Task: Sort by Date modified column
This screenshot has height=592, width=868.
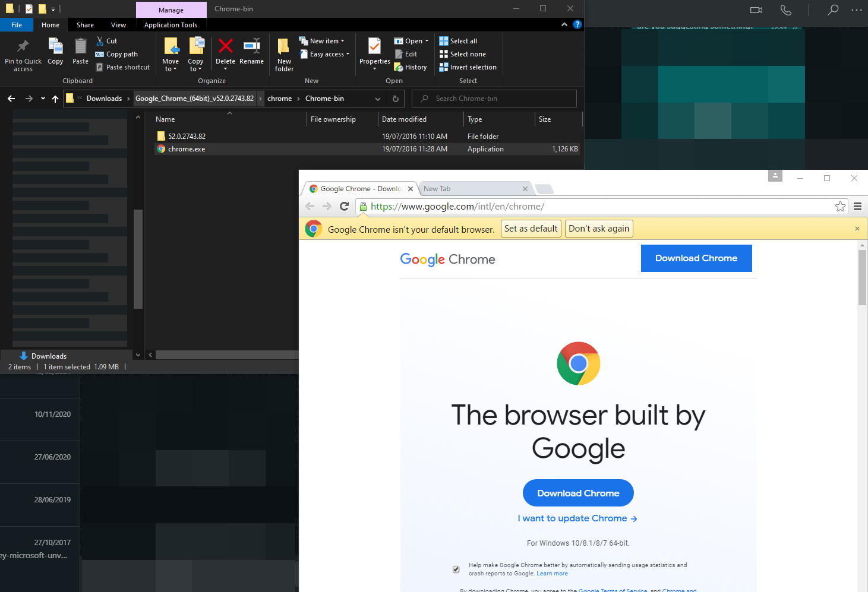Action: (420, 119)
